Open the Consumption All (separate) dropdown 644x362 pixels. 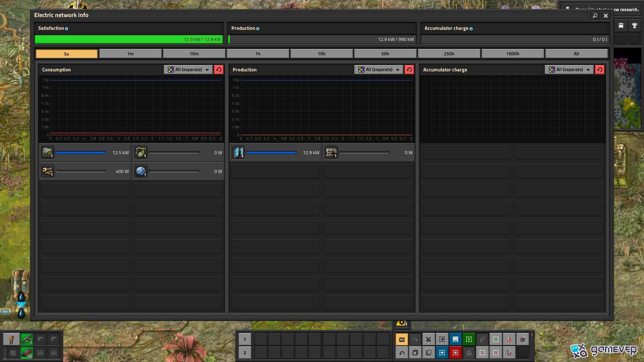pyautogui.click(x=188, y=69)
